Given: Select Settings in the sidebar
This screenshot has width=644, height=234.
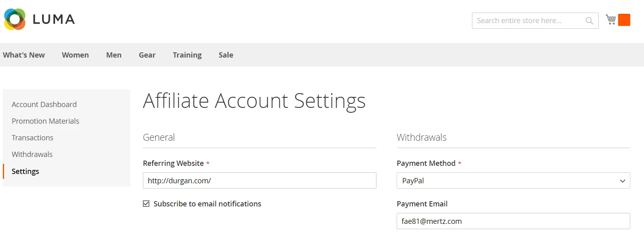Looking at the screenshot, I should (x=25, y=171).
